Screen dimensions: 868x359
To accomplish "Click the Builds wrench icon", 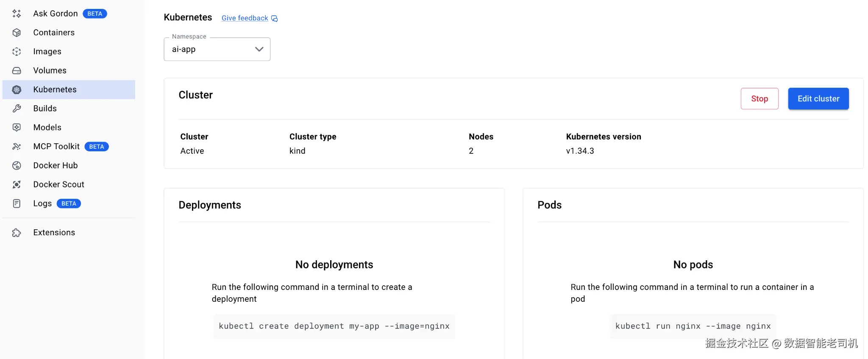I will (17, 109).
